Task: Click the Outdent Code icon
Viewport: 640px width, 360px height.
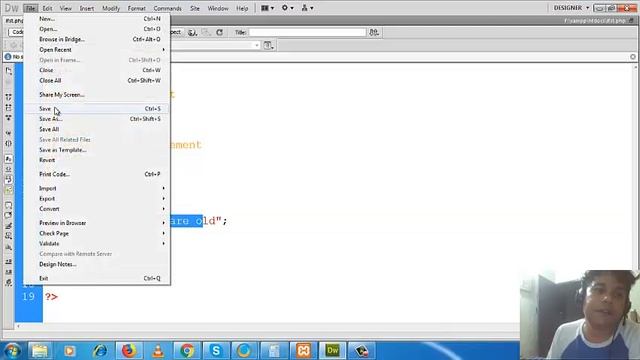Action: click(9, 272)
